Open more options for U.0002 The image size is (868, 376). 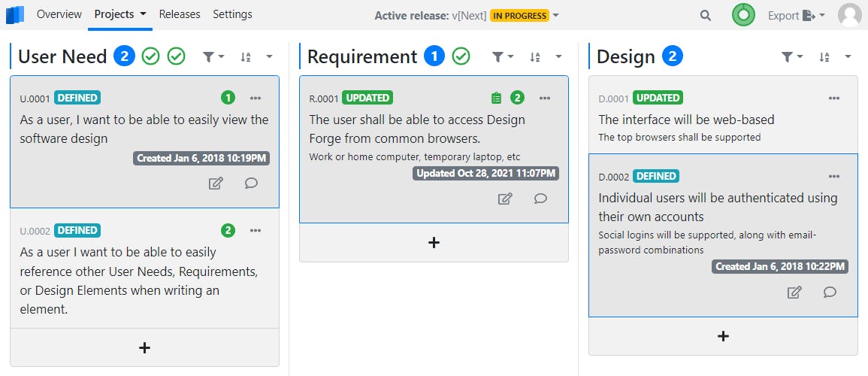[256, 230]
